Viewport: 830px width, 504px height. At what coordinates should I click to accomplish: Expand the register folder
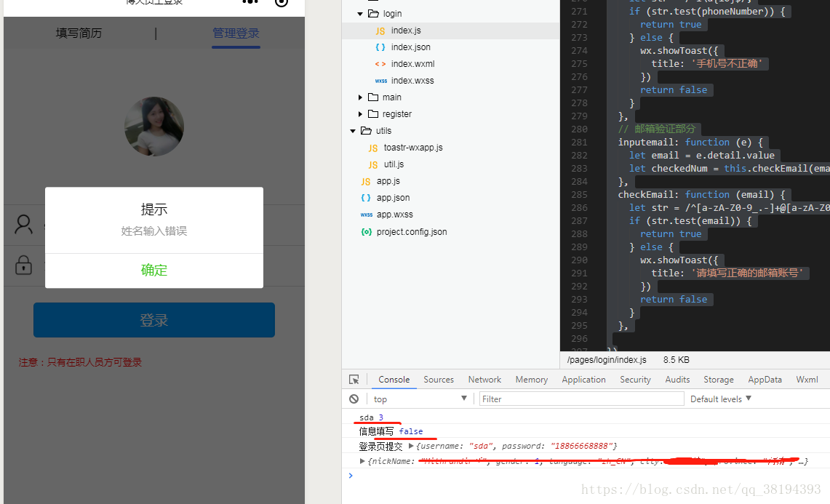360,114
